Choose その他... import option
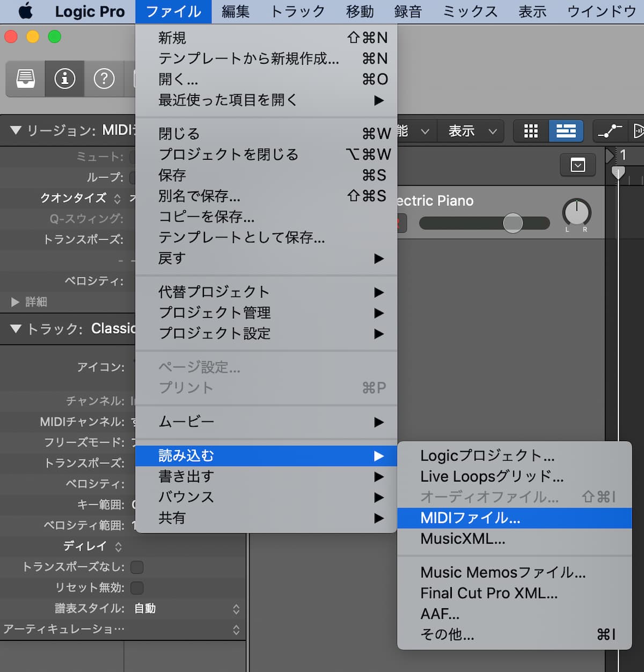644x672 pixels. pyautogui.click(x=515, y=635)
